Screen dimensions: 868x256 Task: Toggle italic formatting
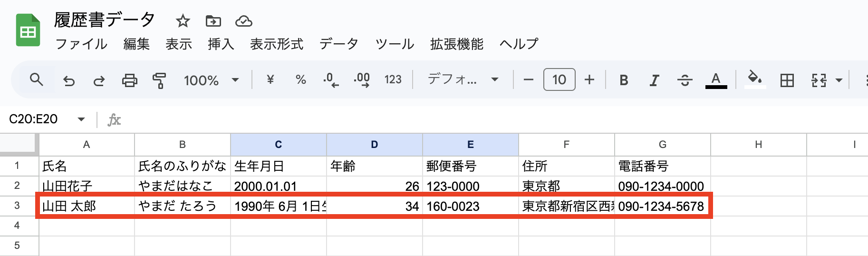[654, 80]
